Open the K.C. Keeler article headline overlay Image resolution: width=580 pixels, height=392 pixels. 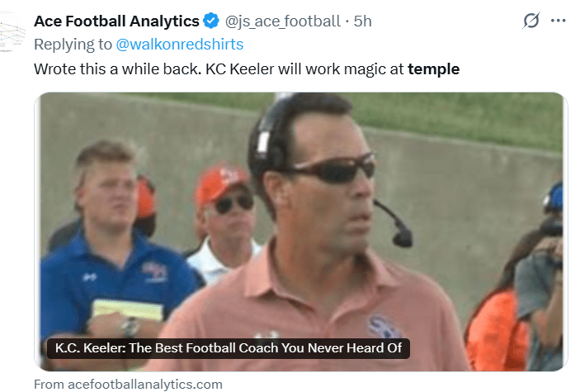pos(229,347)
